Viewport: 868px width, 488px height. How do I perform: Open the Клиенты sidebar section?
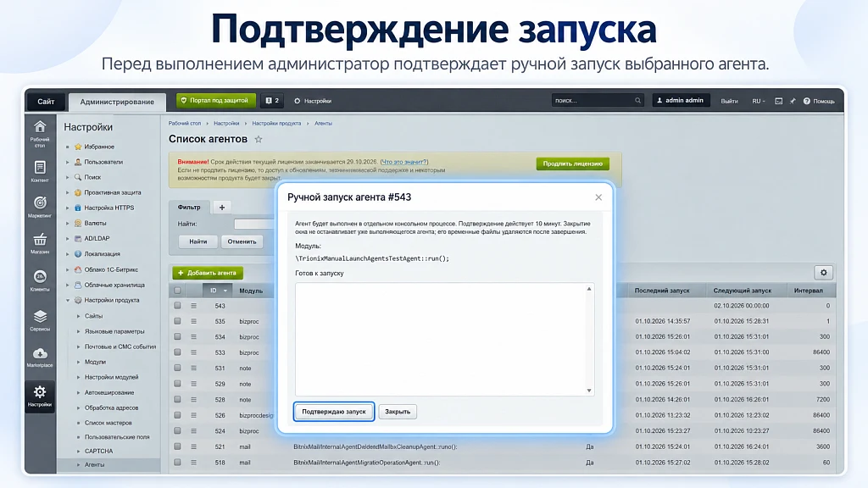click(40, 280)
